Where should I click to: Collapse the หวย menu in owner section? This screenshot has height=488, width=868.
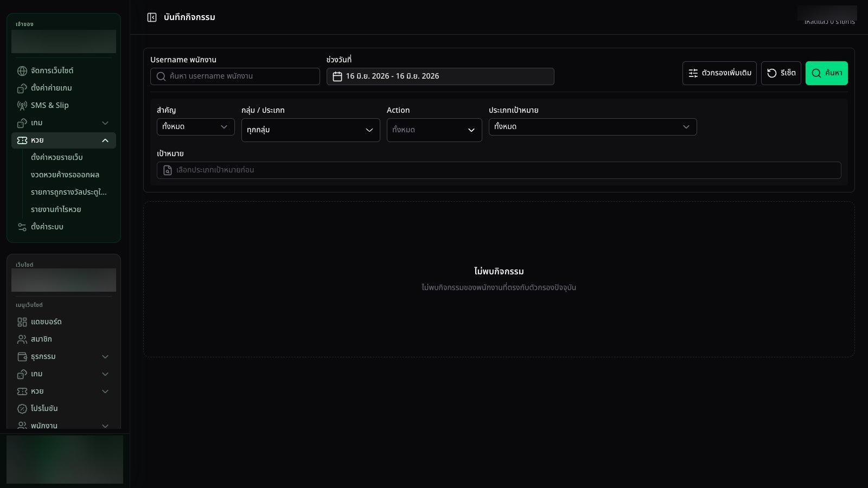pos(105,140)
